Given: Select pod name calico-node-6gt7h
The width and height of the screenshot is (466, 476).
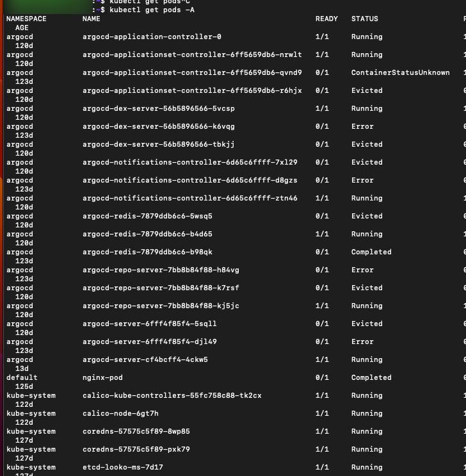Looking at the screenshot, I should (120, 413).
